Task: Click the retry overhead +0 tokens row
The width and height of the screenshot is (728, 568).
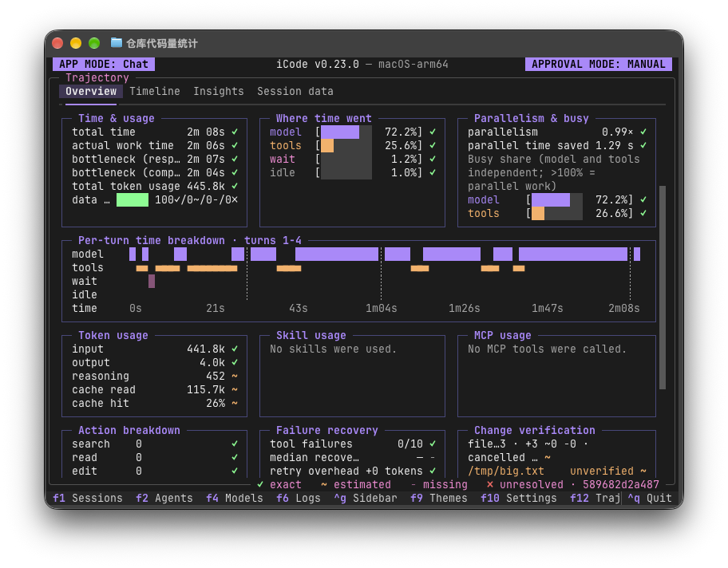Action: (353, 471)
